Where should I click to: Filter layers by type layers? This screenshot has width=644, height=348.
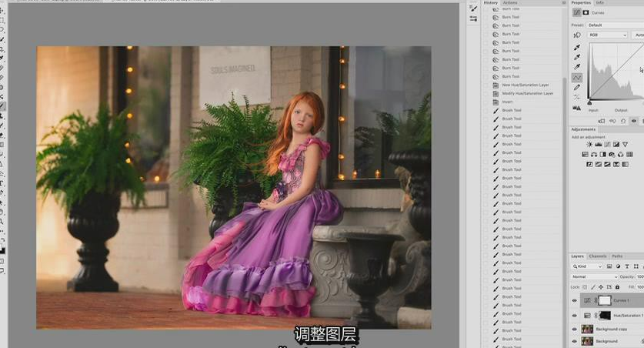[627, 266]
